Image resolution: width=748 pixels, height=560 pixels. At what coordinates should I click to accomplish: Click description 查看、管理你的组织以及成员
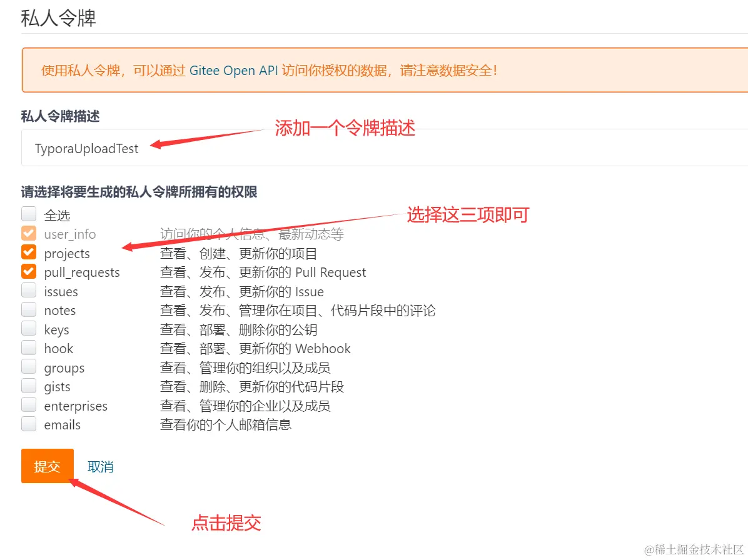[245, 368]
